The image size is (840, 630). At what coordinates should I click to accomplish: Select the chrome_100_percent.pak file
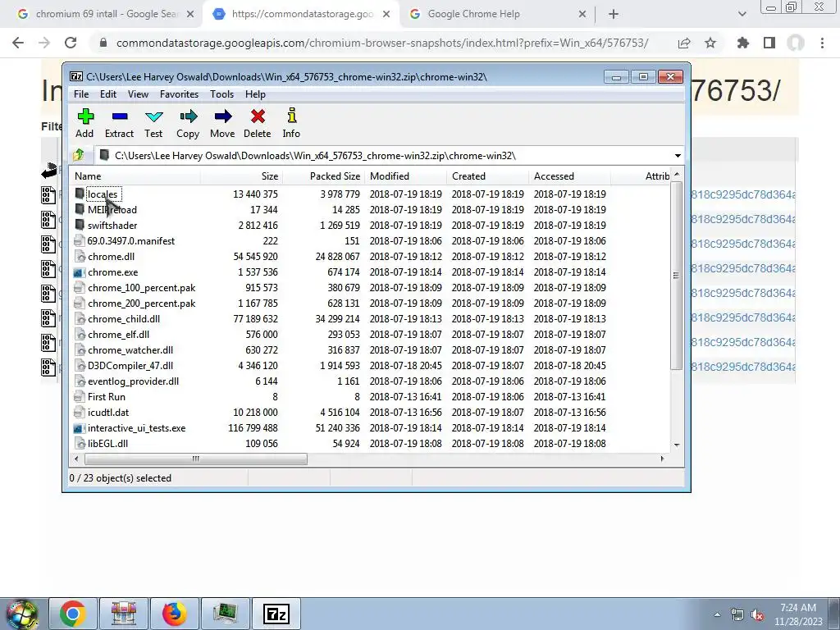(x=141, y=288)
